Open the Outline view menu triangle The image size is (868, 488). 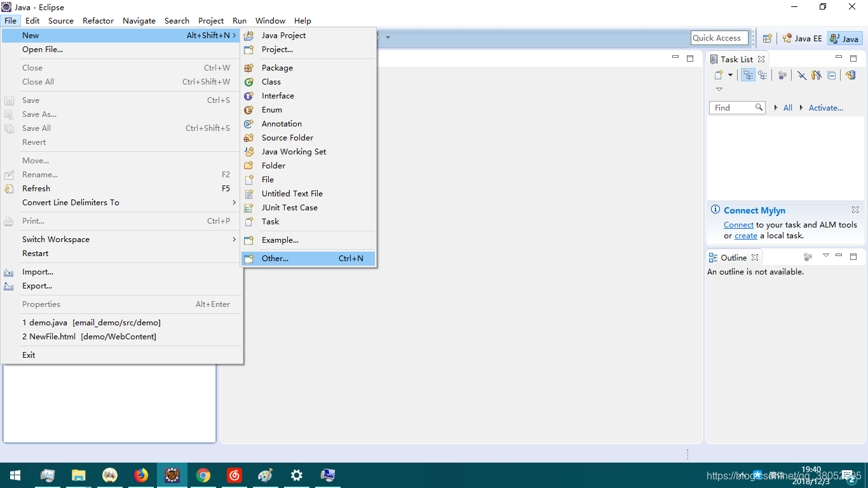[826, 255]
